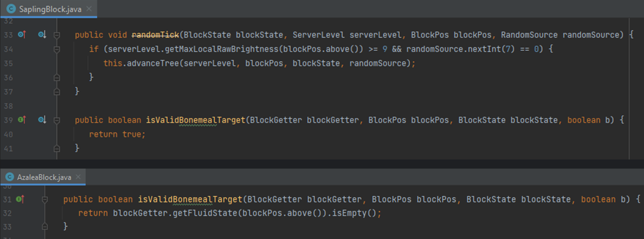Close the SaplingBlock.java tab
This screenshot has height=239, width=644.
89,9
